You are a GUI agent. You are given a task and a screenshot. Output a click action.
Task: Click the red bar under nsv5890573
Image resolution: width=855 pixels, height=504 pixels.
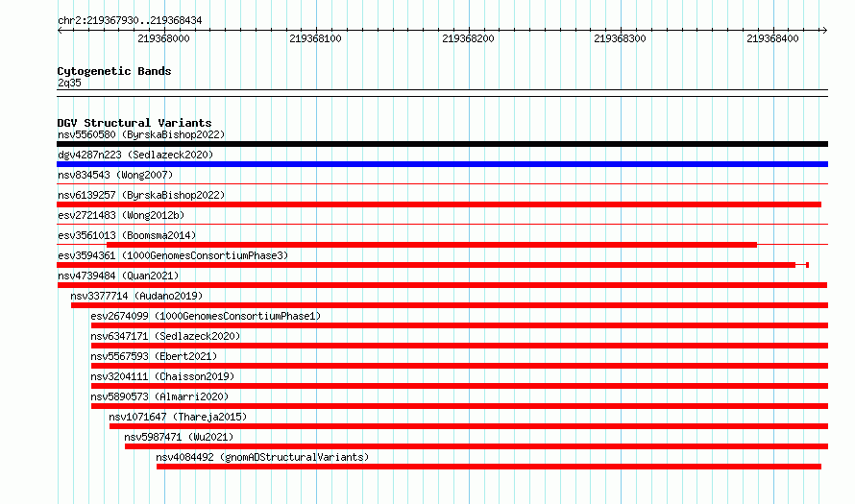click(x=459, y=406)
